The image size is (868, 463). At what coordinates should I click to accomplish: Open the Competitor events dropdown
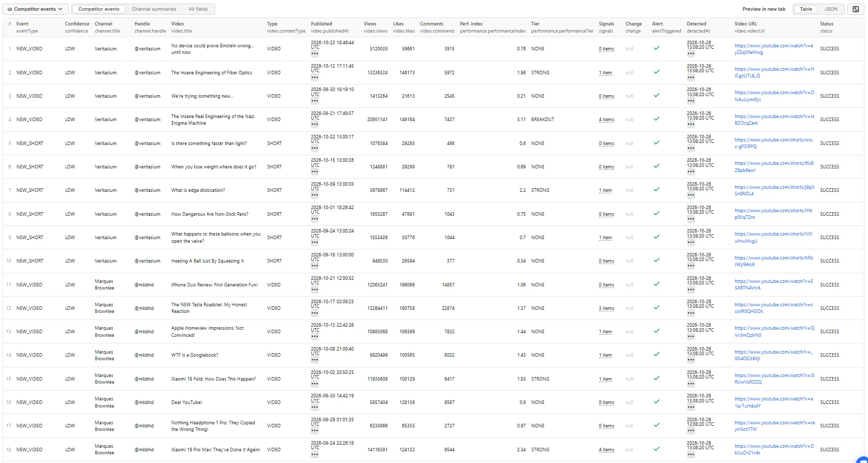tap(35, 9)
